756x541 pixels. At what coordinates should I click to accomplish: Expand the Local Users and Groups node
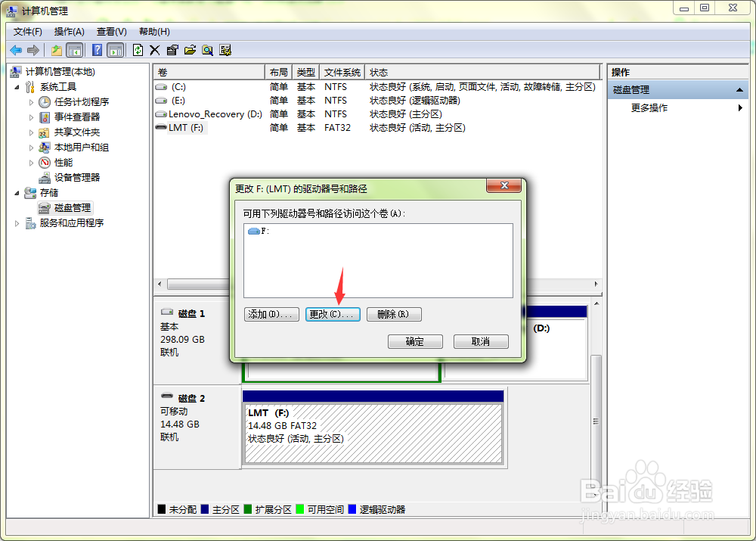[31, 148]
